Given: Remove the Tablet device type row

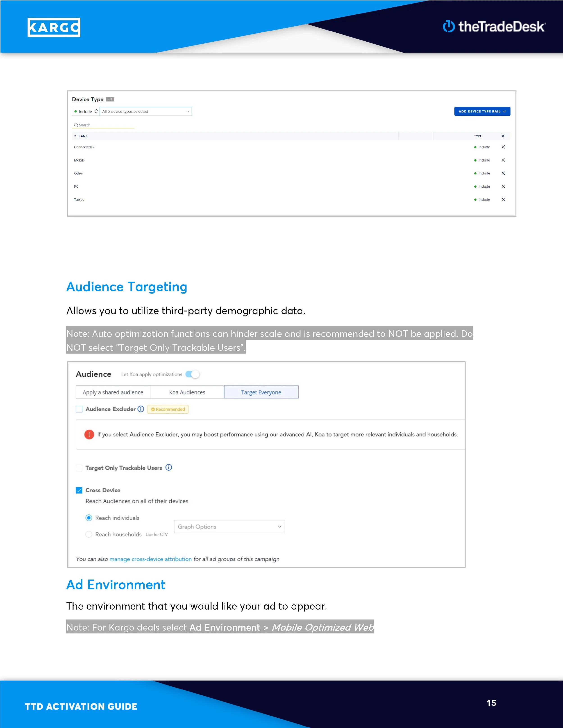Looking at the screenshot, I should pyautogui.click(x=503, y=199).
